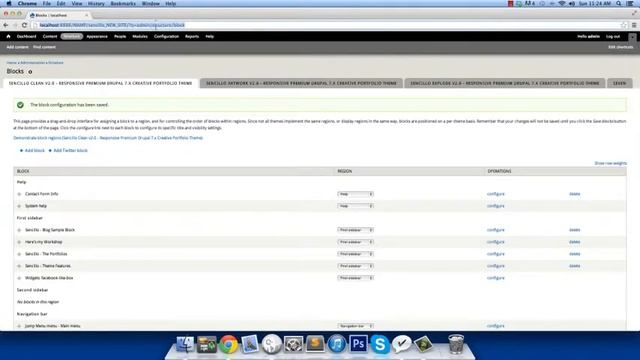The width and height of the screenshot is (640, 360).
Task: Open Notification Center icon in menu bar
Action: click(630, 4)
